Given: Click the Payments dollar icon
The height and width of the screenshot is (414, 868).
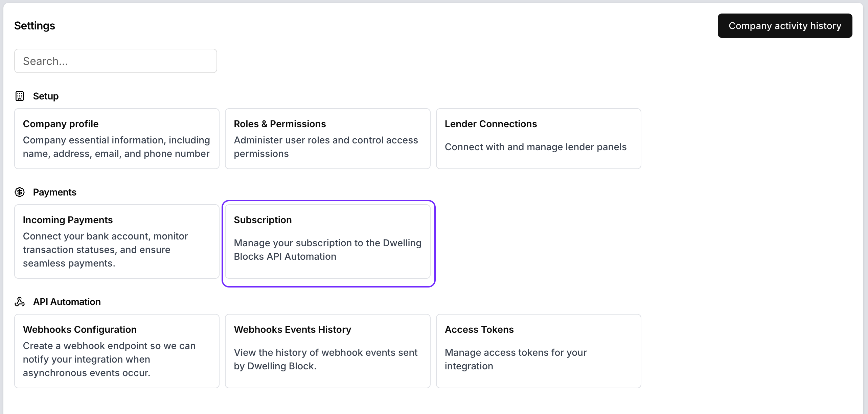Looking at the screenshot, I should point(20,192).
